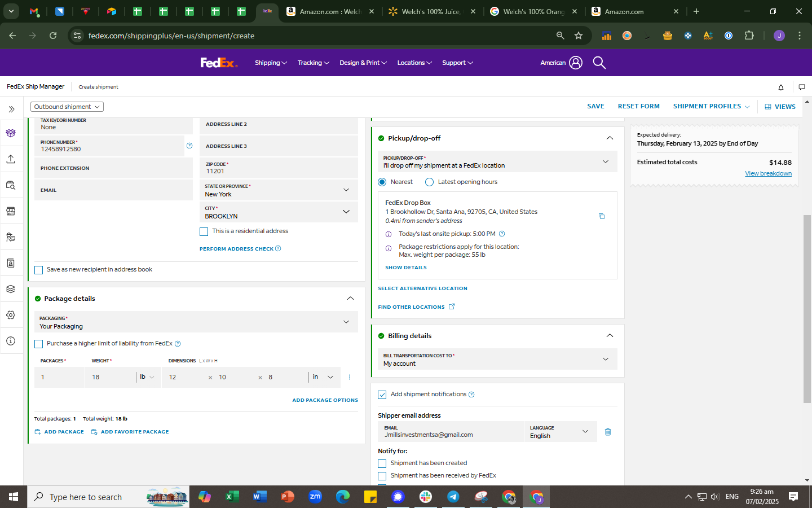
Task: Collapse the Package details section
Action: [x=350, y=299]
